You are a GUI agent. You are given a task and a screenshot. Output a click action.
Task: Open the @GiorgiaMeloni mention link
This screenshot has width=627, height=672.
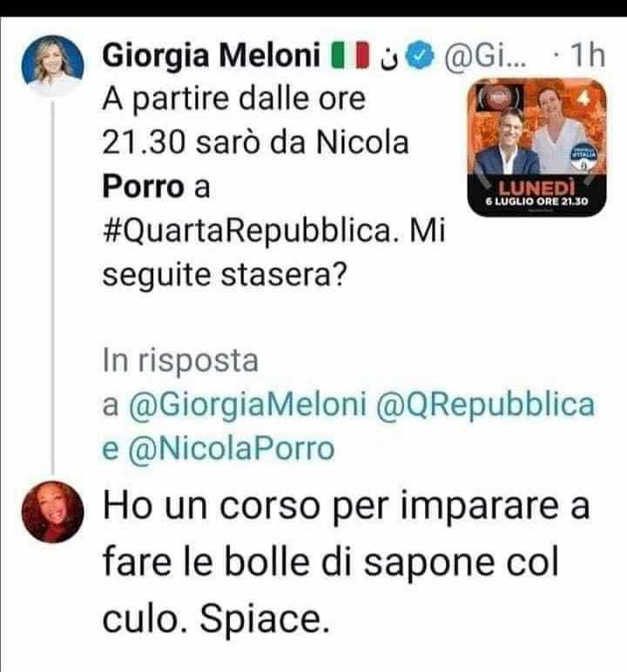click(247, 405)
